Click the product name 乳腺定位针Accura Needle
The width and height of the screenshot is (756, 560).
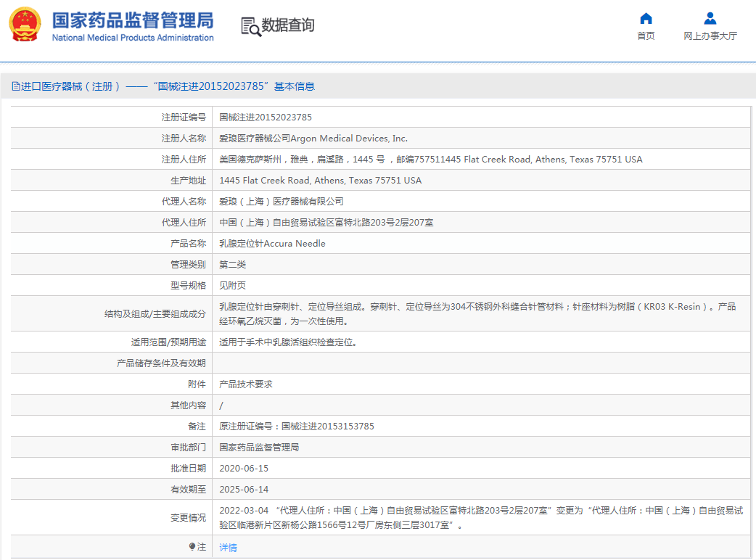272,244
